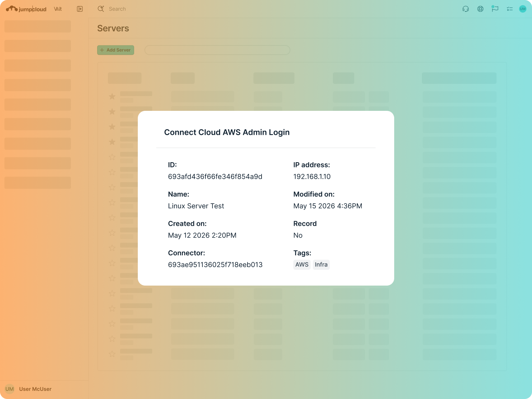Open help via the lifebuoy icon

480,9
